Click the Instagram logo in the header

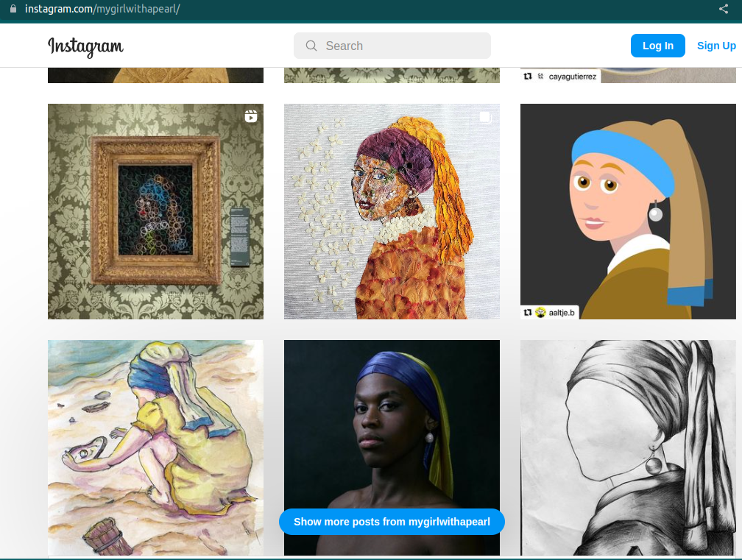pyautogui.click(x=85, y=46)
